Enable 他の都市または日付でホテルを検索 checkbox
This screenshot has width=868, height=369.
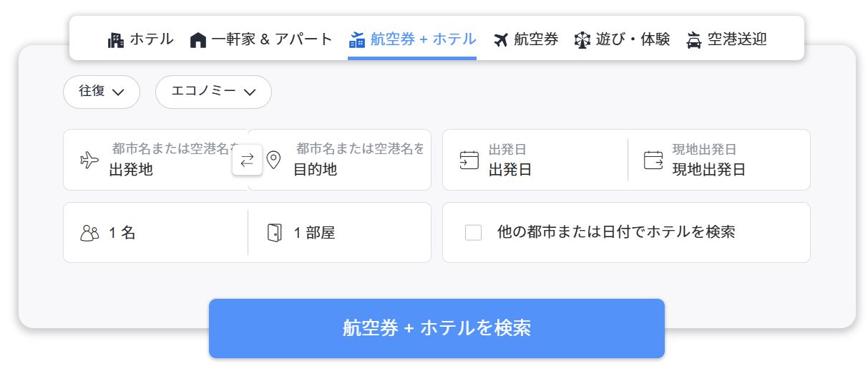[x=473, y=233]
